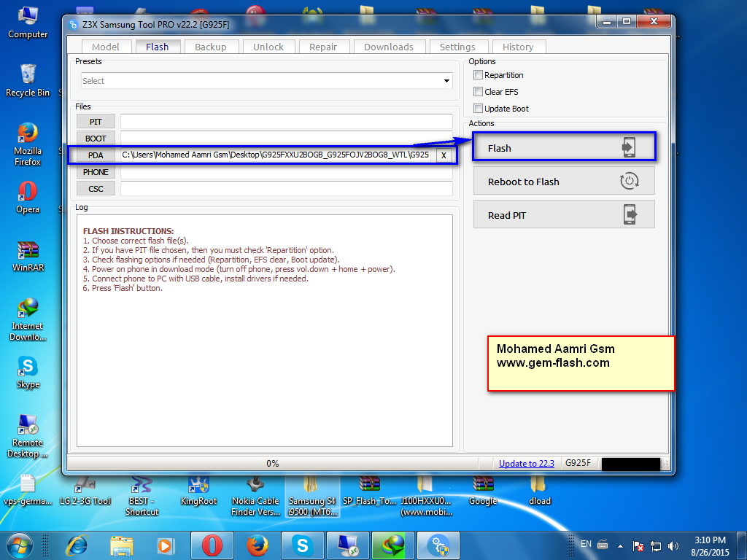Open the Unlock tab
The image size is (747, 560).
tap(268, 47)
